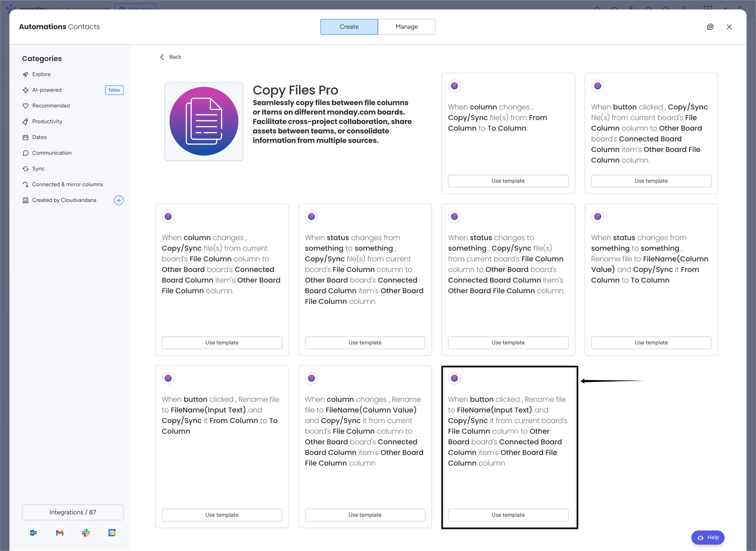Use template for 'status changes, Rename file to FileName(Column Value)' card
This screenshot has height=551, width=756.
[x=651, y=343]
